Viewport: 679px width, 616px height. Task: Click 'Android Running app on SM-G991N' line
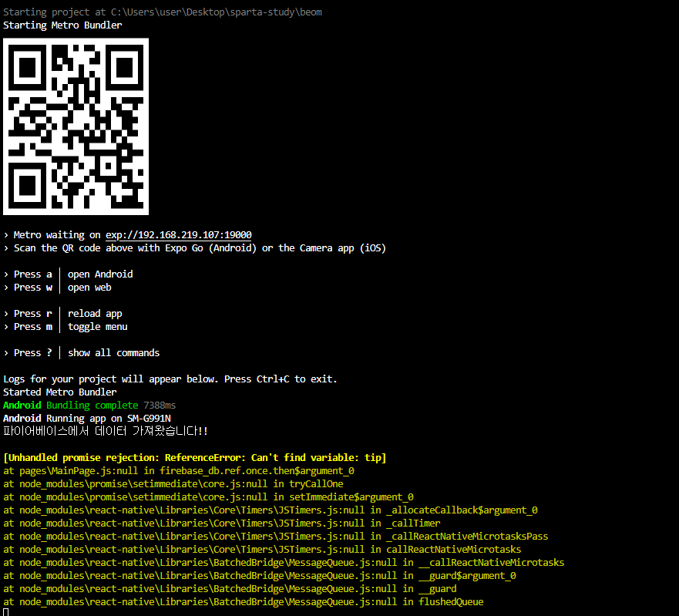click(x=86, y=419)
